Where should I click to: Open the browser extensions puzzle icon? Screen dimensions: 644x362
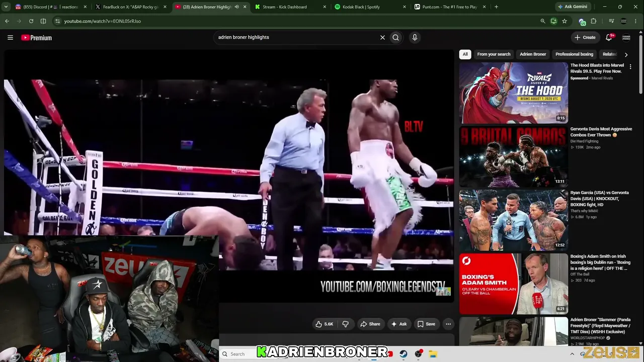[x=594, y=21]
